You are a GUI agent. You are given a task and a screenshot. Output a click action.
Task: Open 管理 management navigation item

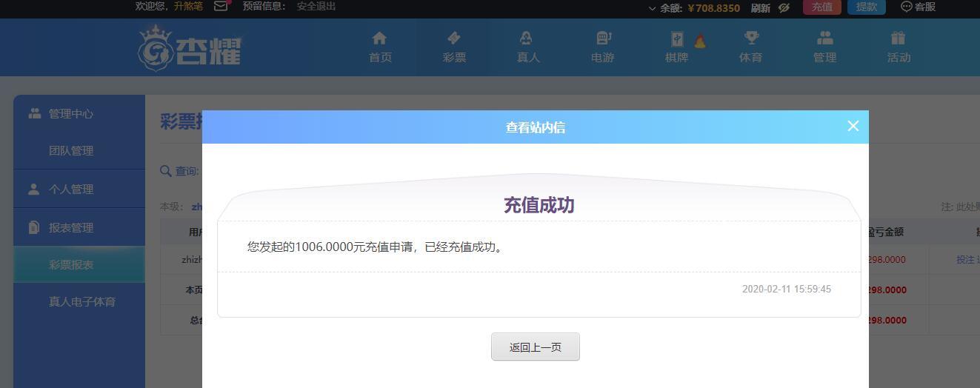pos(824,47)
